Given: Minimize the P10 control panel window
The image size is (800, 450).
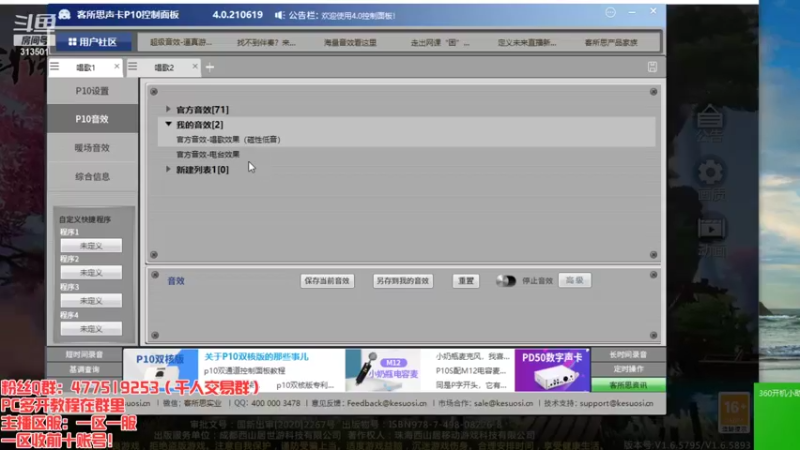Looking at the screenshot, I should pos(632,12).
